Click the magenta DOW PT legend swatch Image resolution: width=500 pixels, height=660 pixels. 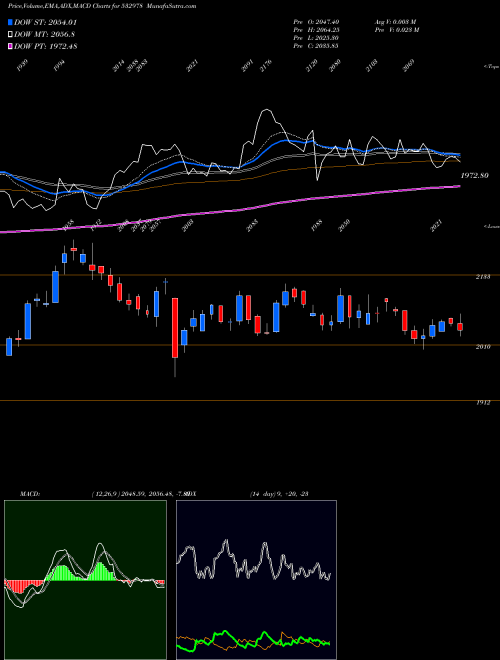point(10,46)
